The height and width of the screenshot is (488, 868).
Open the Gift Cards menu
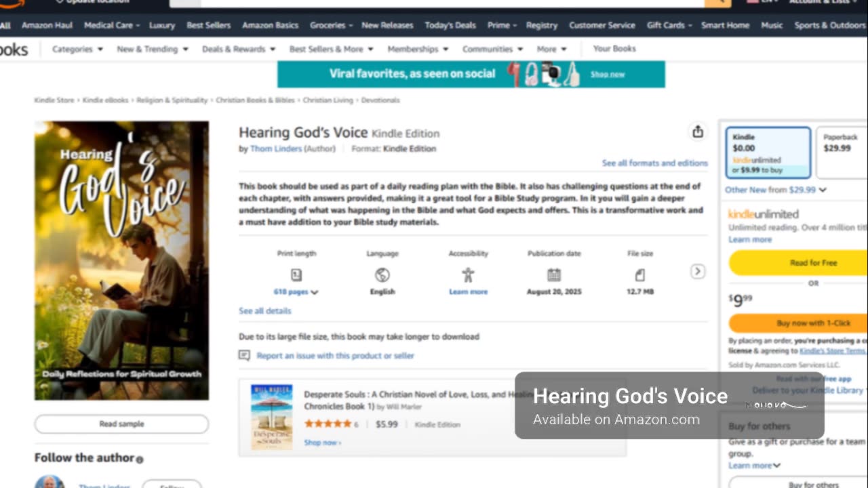tap(669, 25)
